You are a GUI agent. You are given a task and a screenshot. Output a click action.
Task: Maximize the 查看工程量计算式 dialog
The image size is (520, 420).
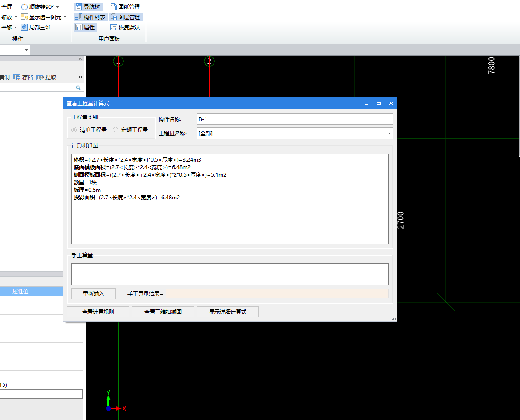[379, 103]
